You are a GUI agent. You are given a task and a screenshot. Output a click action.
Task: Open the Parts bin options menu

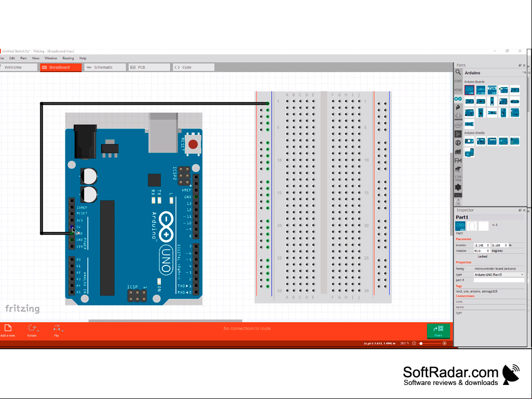click(524, 72)
